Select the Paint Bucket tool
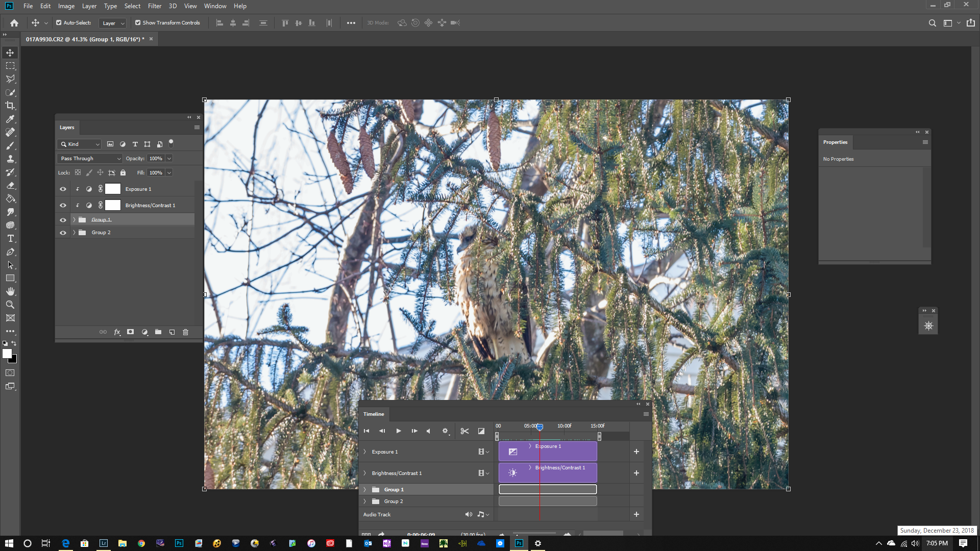The width and height of the screenshot is (980, 551). pos(10,198)
